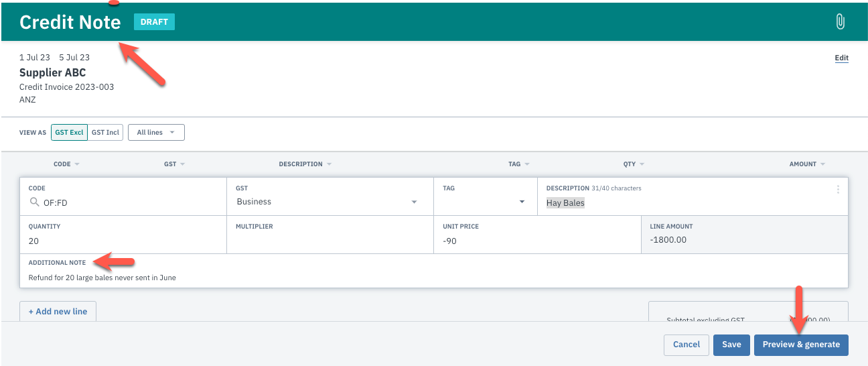Switch to GST Incl view
The image size is (868, 366).
tap(105, 133)
